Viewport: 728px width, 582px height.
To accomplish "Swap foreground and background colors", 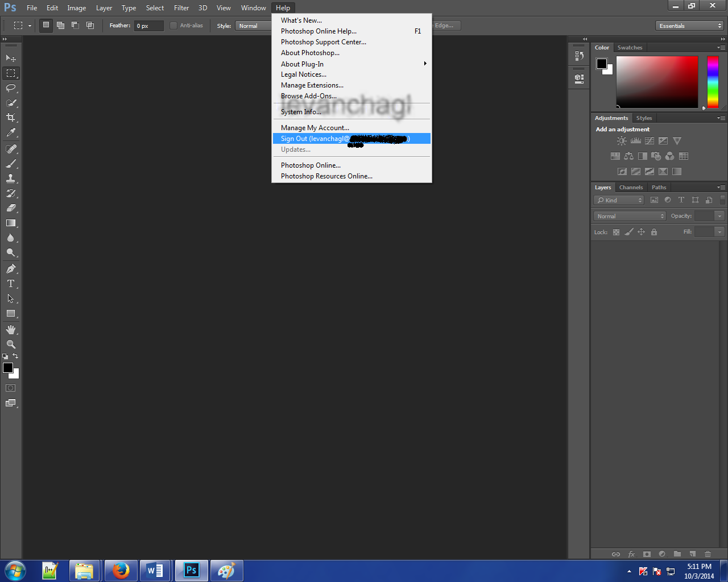I will (x=15, y=356).
